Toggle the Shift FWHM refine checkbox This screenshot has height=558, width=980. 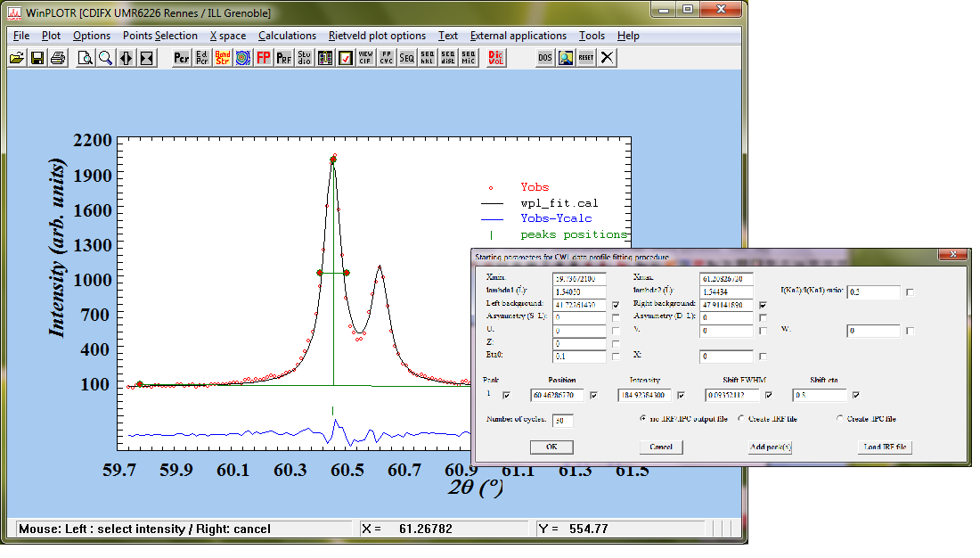point(769,396)
